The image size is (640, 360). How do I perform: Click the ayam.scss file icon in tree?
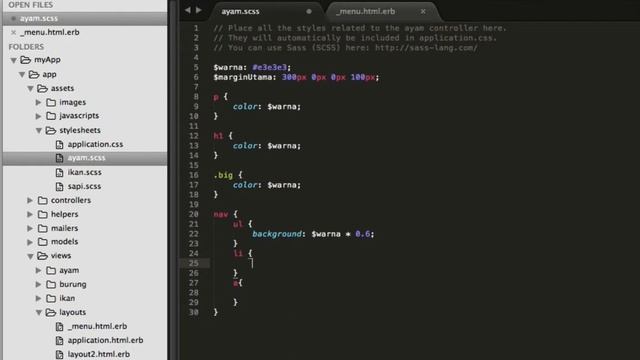(60, 158)
